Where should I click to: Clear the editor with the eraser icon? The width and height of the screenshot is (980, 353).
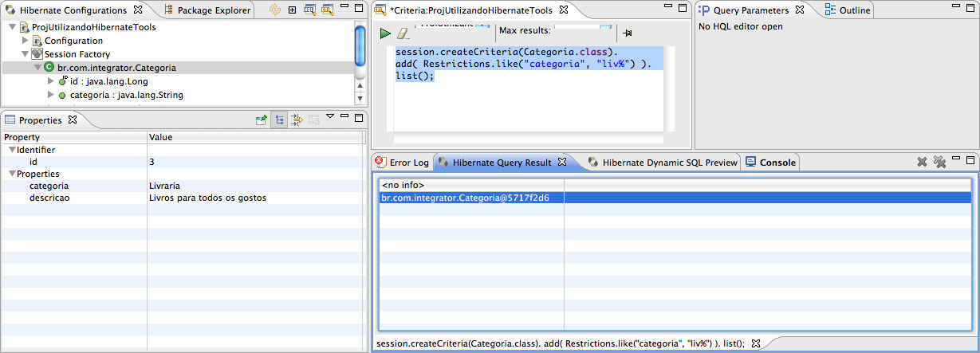[x=402, y=33]
